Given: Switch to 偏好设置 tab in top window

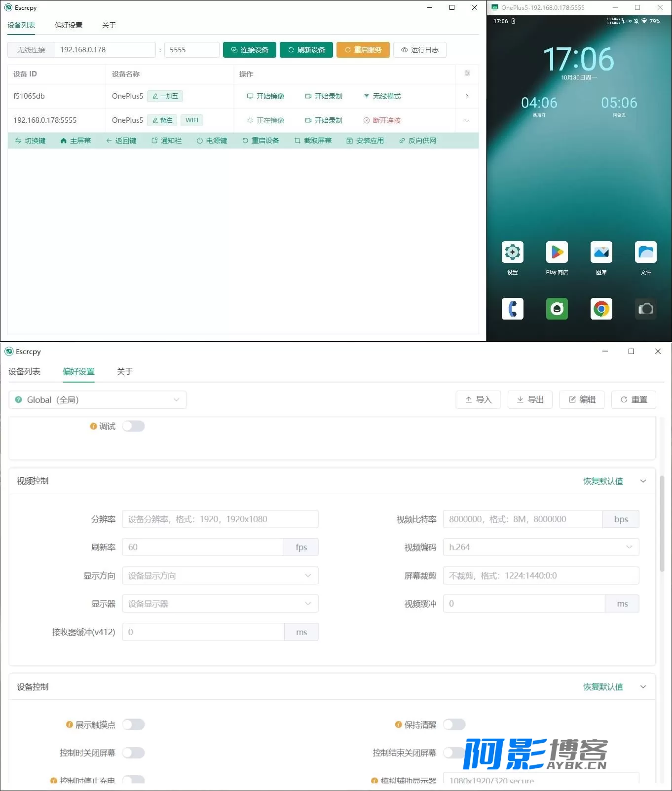Looking at the screenshot, I should tap(69, 25).
